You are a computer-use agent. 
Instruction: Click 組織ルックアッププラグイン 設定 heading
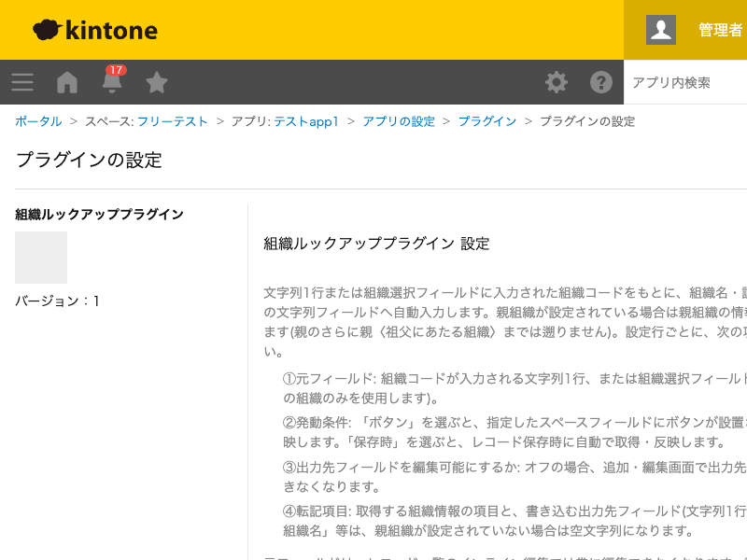tap(376, 244)
